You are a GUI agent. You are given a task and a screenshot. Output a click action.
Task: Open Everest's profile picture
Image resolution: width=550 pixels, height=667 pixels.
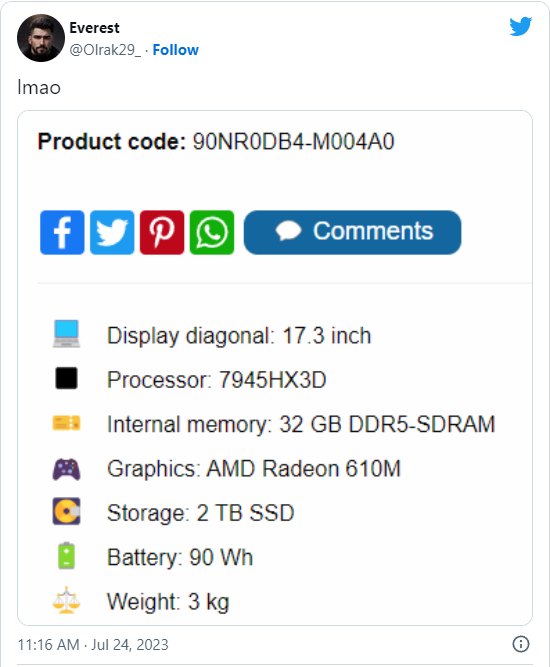tap(41, 38)
